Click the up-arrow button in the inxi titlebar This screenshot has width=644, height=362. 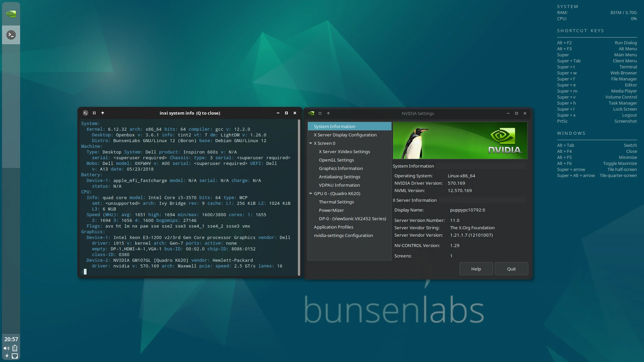click(103, 113)
